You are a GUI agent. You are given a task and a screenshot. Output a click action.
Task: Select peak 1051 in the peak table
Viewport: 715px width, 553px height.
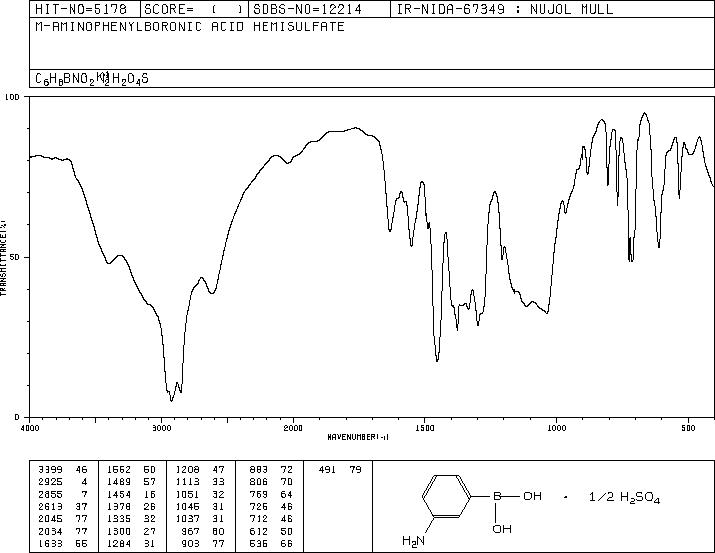tap(187, 495)
